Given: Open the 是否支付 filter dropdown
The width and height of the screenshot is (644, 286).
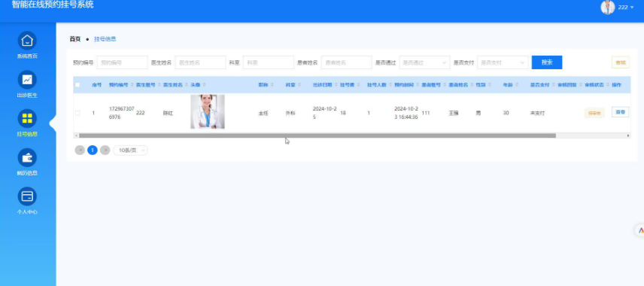Looking at the screenshot, I should [503, 62].
